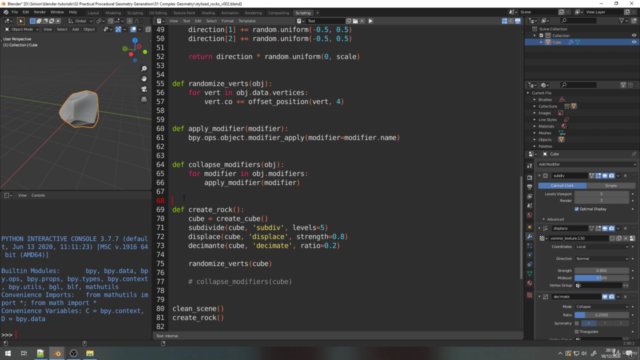Toggle Symmetry checkbox in decimate modifier

click(577, 323)
